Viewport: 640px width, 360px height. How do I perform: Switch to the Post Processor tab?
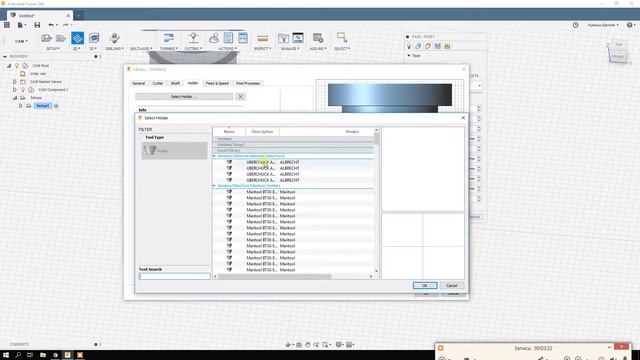click(x=248, y=83)
